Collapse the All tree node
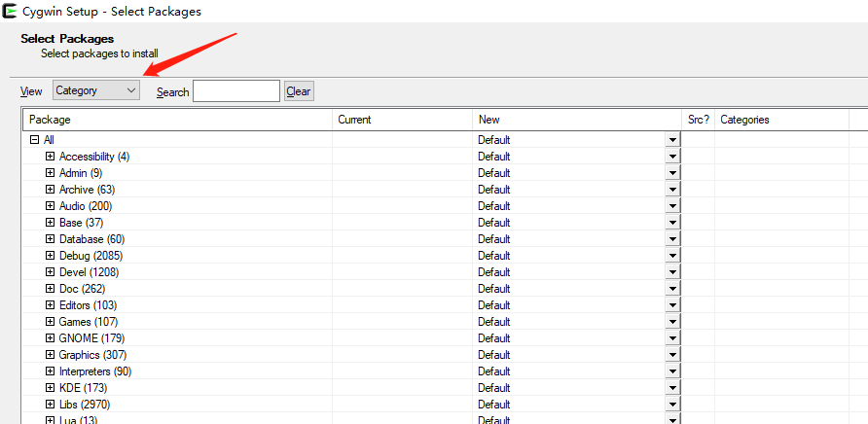The height and width of the screenshot is (424, 868). [x=35, y=140]
